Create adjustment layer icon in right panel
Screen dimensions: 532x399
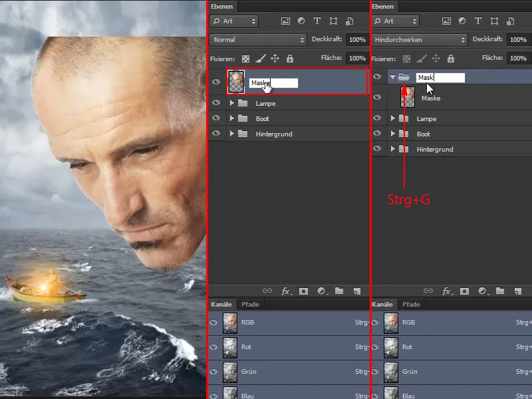coord(482,291)
